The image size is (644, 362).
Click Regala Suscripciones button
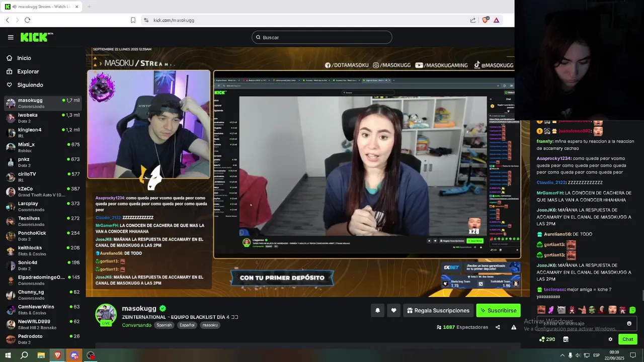tap(438, 310)
